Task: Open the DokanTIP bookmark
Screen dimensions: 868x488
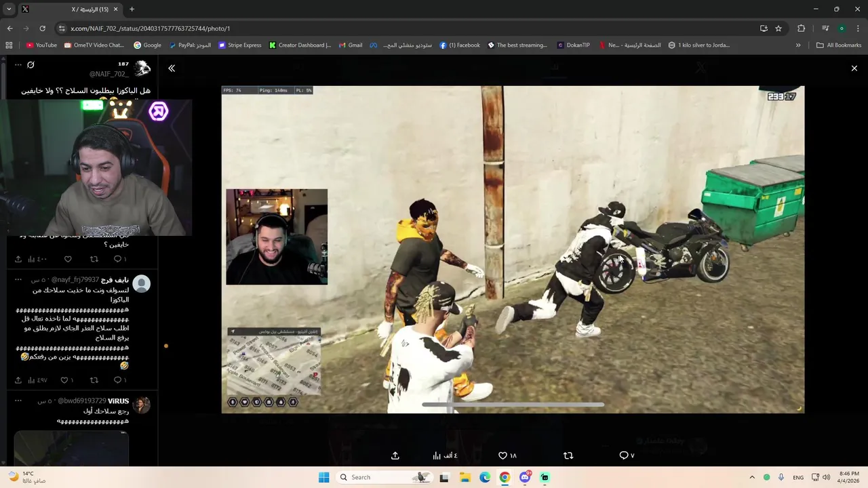Action: pos(574,45)
